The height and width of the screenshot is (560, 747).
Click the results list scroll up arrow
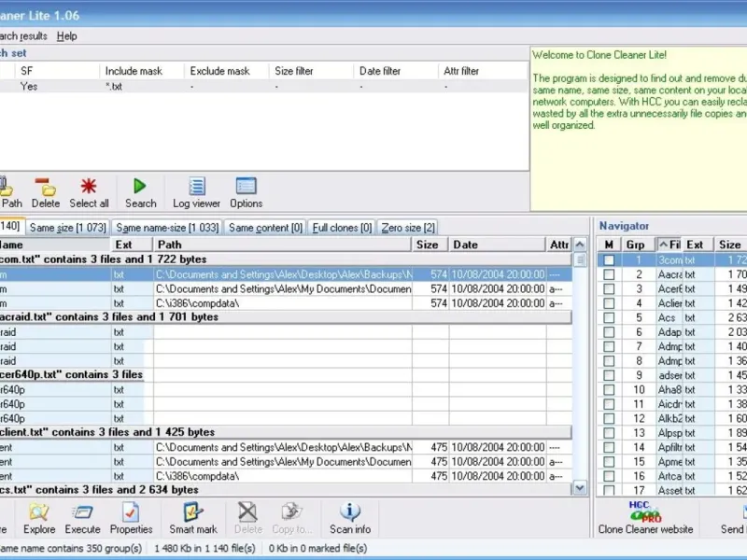[x=580, y=245]
